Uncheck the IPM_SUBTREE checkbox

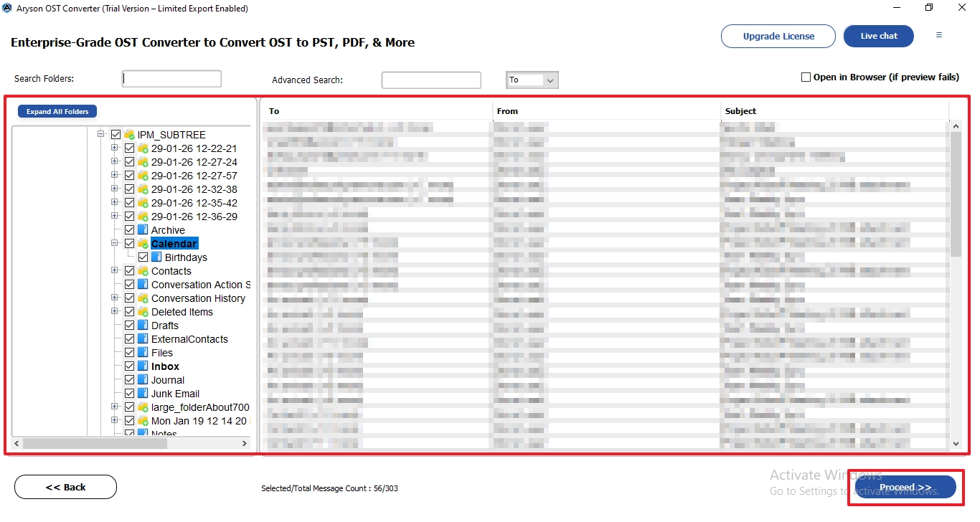tap(116, 135)
